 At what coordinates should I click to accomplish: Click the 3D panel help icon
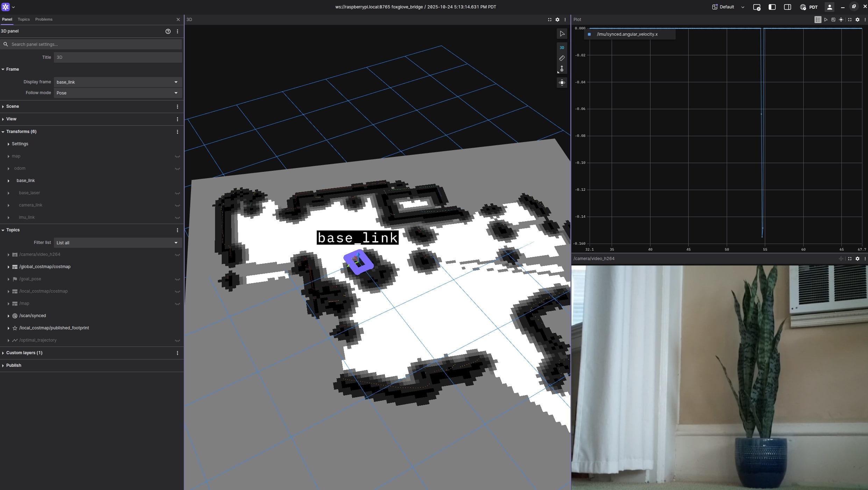click(x=168, y=31)
